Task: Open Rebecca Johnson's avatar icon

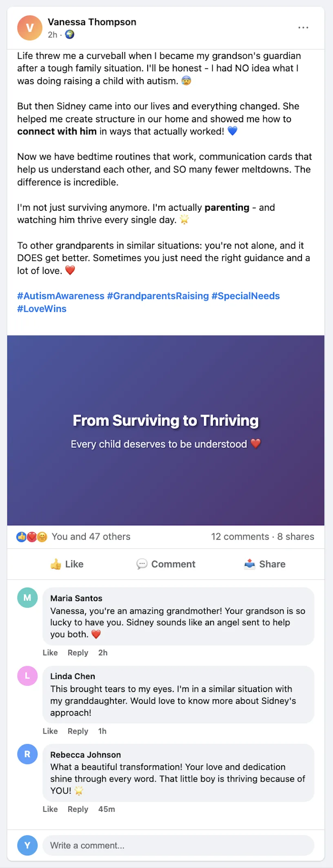Action: tap(27, 754)
